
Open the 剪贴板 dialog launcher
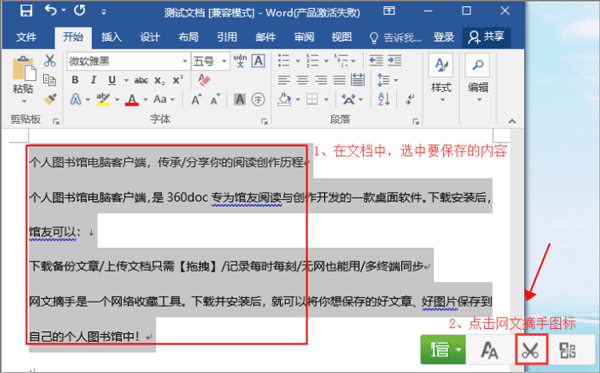56,121
